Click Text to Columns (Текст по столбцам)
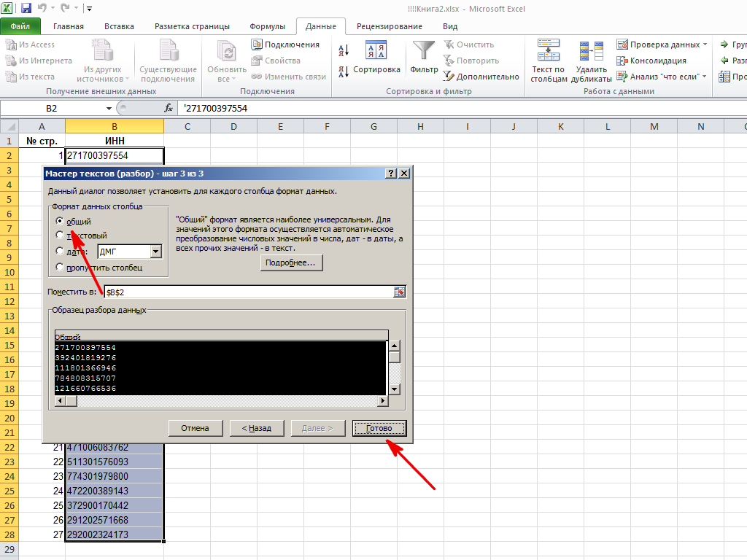This screenshot has width=747, height=560. 549,61
